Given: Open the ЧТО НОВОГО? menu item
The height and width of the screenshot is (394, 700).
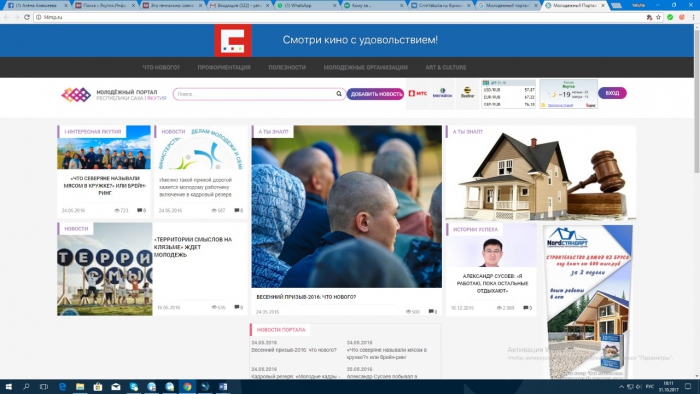Looking at the screenshot, I should [161, 67].
